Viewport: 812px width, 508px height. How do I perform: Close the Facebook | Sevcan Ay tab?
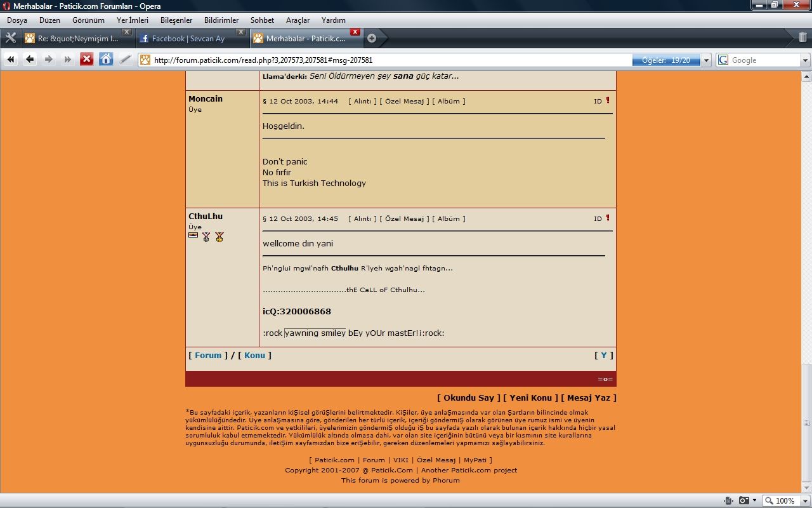240,32
